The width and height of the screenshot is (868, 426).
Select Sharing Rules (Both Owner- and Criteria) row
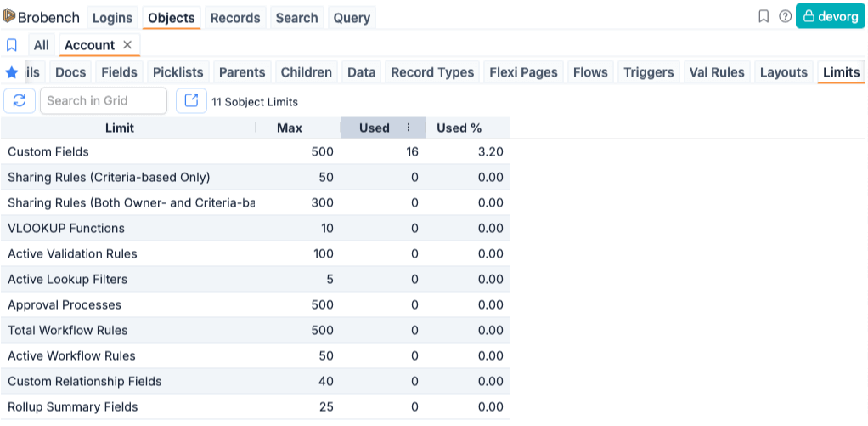tap(255, 202)
